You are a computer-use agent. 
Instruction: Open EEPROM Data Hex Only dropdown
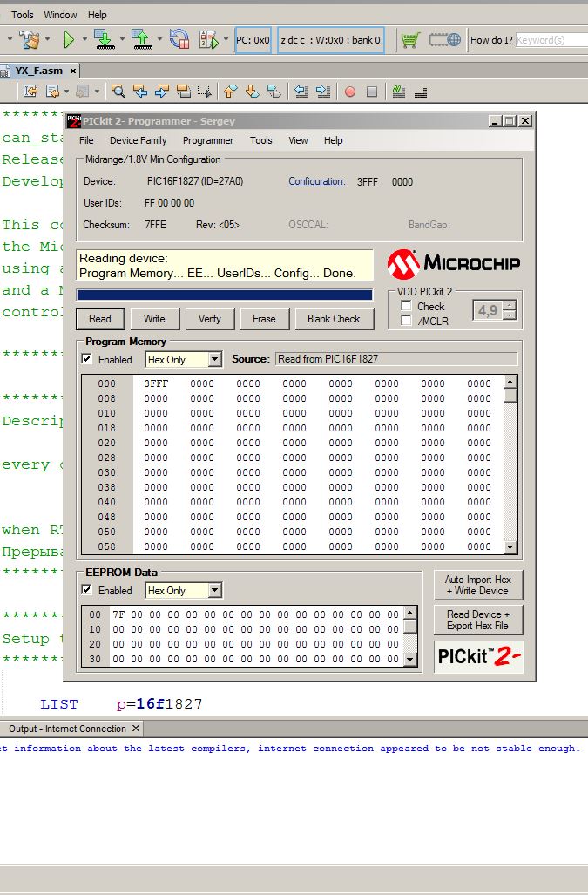click(214, 590)
